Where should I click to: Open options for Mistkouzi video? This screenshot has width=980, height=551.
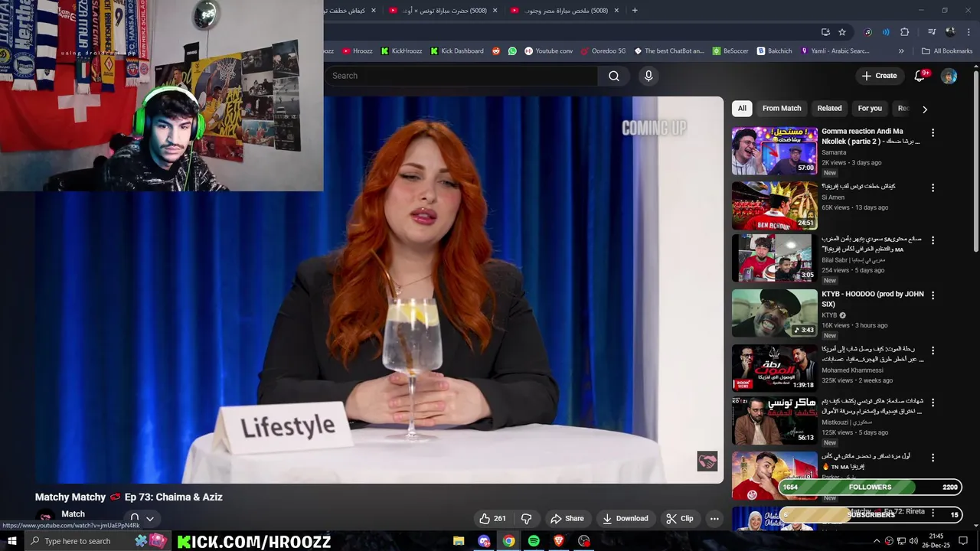click(x=933, y=402)
